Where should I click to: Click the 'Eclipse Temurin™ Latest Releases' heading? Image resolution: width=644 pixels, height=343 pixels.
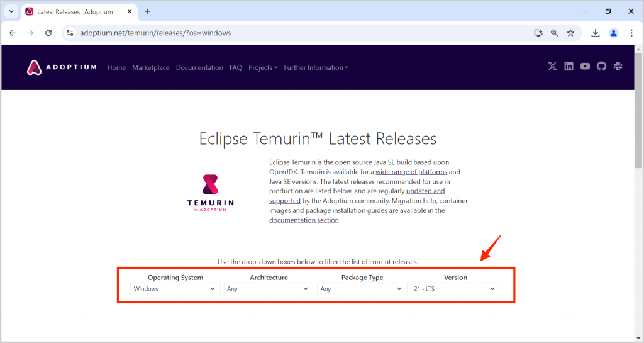(x=318, y=139)
